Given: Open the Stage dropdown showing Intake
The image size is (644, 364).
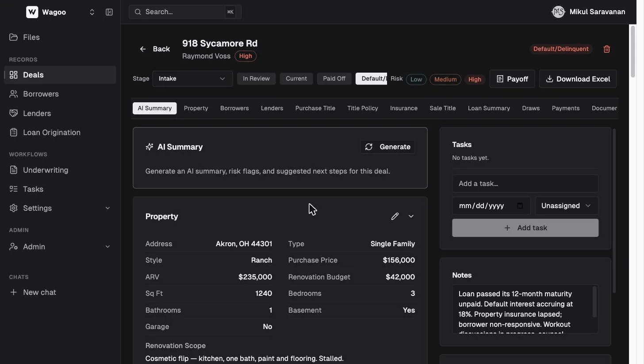Looking at the screenshot, I should 192,79.
